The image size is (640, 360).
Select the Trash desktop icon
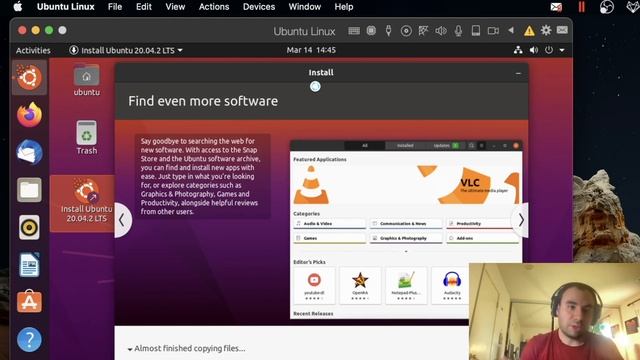pos(87,138)
